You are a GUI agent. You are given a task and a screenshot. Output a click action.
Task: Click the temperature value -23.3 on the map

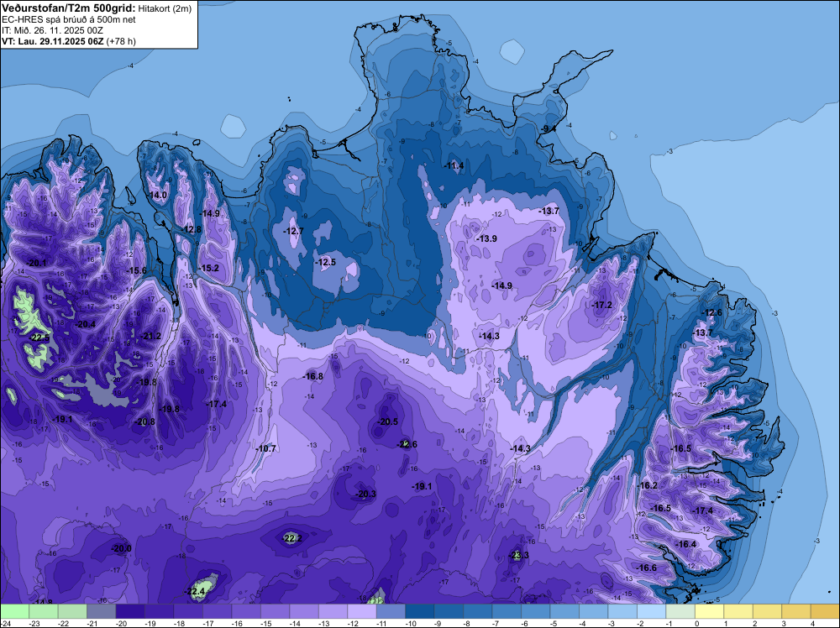(x=518, y=555)
